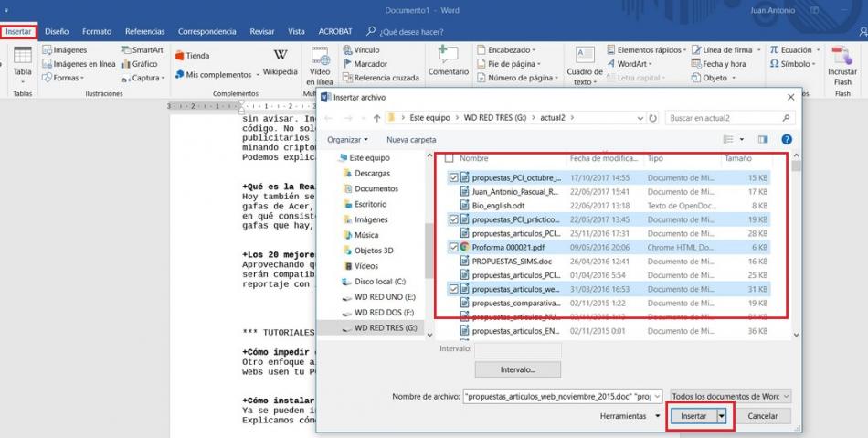Open the Tienda add-ins store
The image size is (868, 438).
(192, 56)
